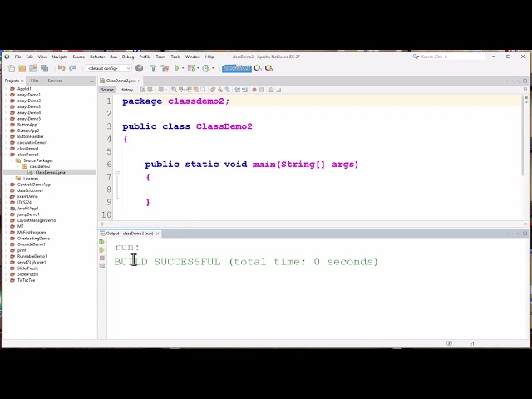Select the JavaFXApp1 project
Image resolution: width=532 pixels, height=399 pixels.
pyautogui.click(x=27, y=209)
